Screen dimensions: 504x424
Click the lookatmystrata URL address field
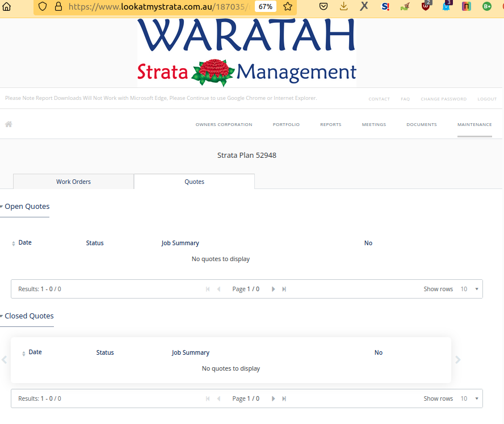coord(159,6)
